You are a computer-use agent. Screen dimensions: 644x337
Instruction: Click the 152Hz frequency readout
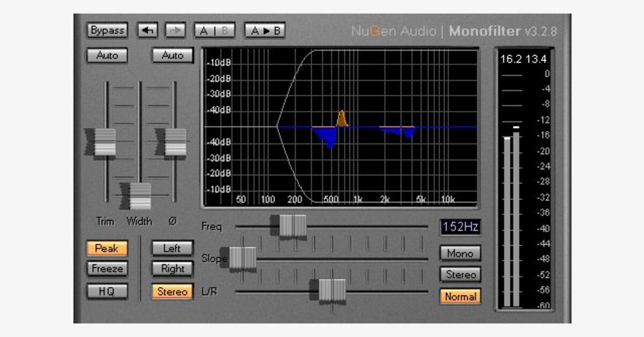click(x=460, y=227)
